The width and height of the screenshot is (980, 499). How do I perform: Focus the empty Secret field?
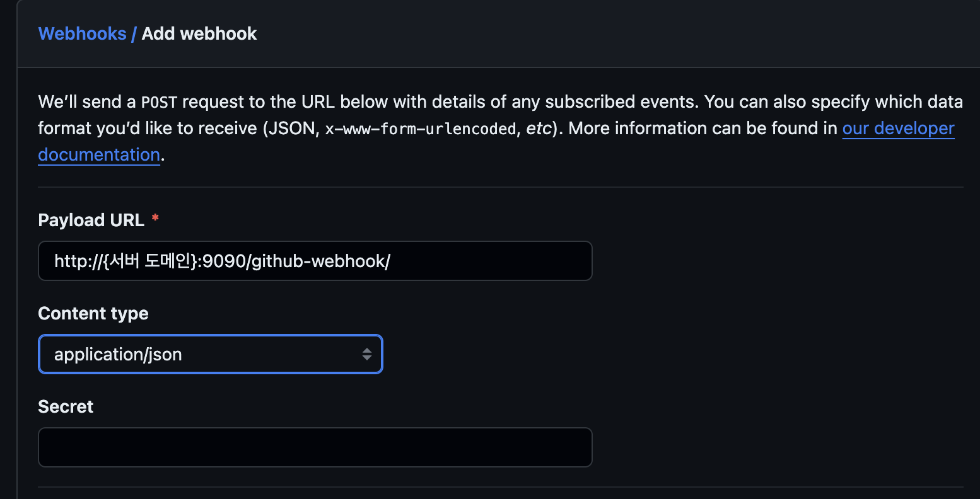click(x=315, y=447)
